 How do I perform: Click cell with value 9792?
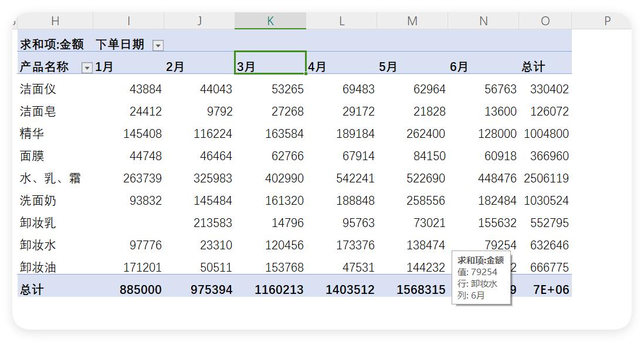coord(220,111)
